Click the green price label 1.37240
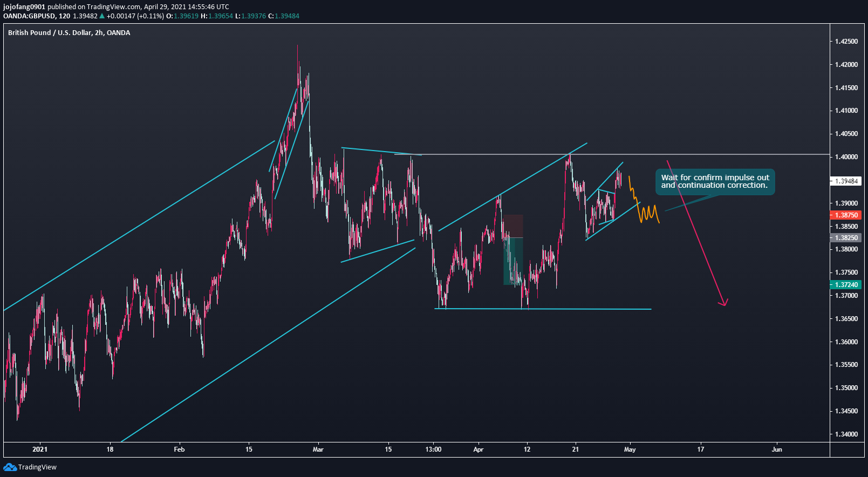Image resolution: width=868 pixels, height=477 pixels. click(846, 284)
